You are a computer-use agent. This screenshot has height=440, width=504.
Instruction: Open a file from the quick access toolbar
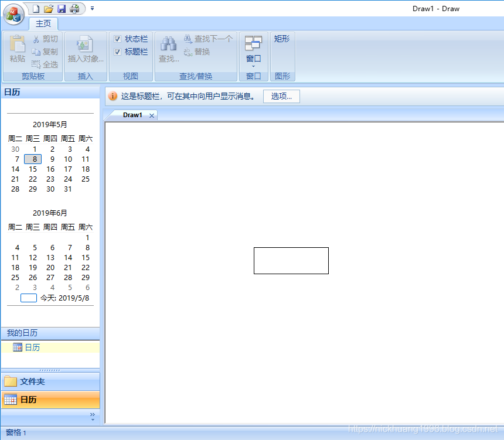pyautogui.click(x=49, y=9)
